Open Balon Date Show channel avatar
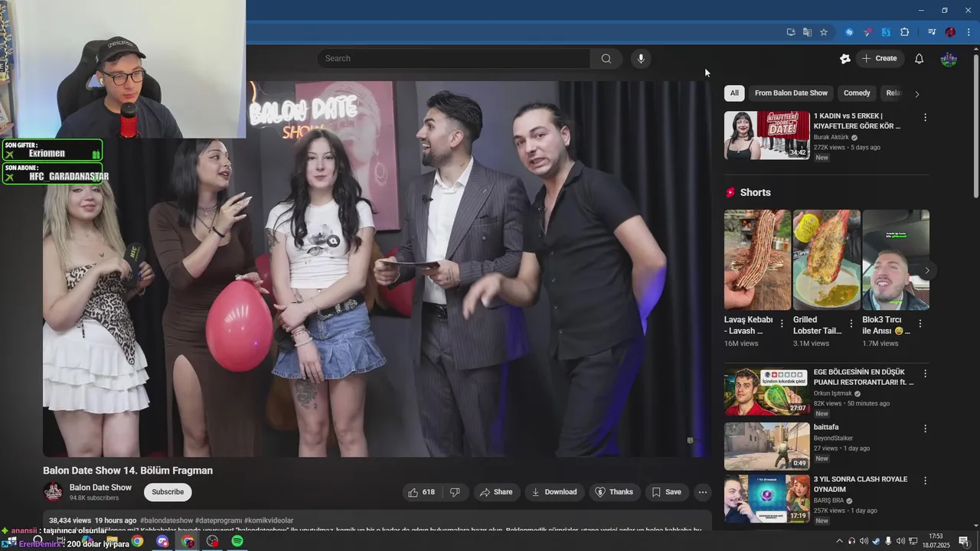980x551 pixels. coord(54,492)
